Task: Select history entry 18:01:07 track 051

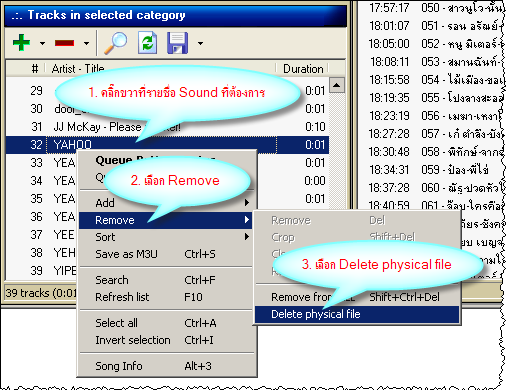Action: coord(435,26)
